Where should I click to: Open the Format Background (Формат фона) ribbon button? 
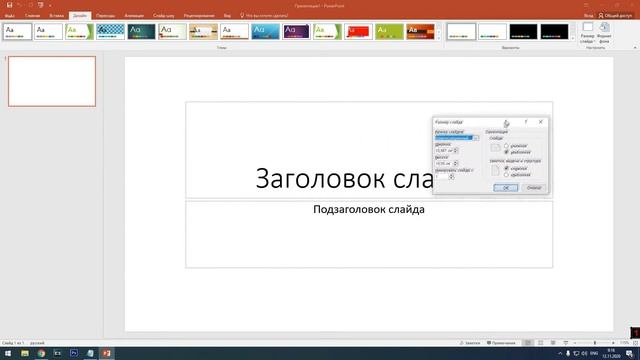coord(604,33)
